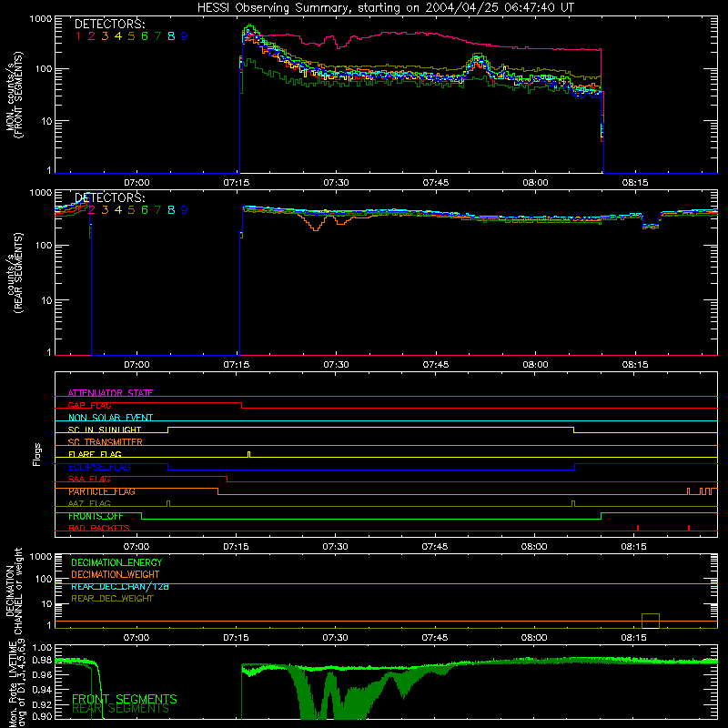Click the 1000 tick label on decimation axis
Viewport: 728px width, 728px height.
(x=41, y=557)
